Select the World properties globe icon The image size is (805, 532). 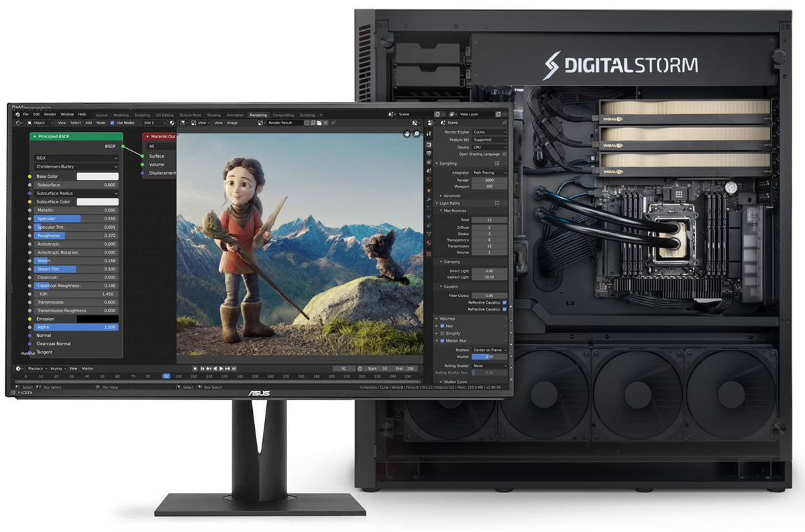(x=429, y=179)
